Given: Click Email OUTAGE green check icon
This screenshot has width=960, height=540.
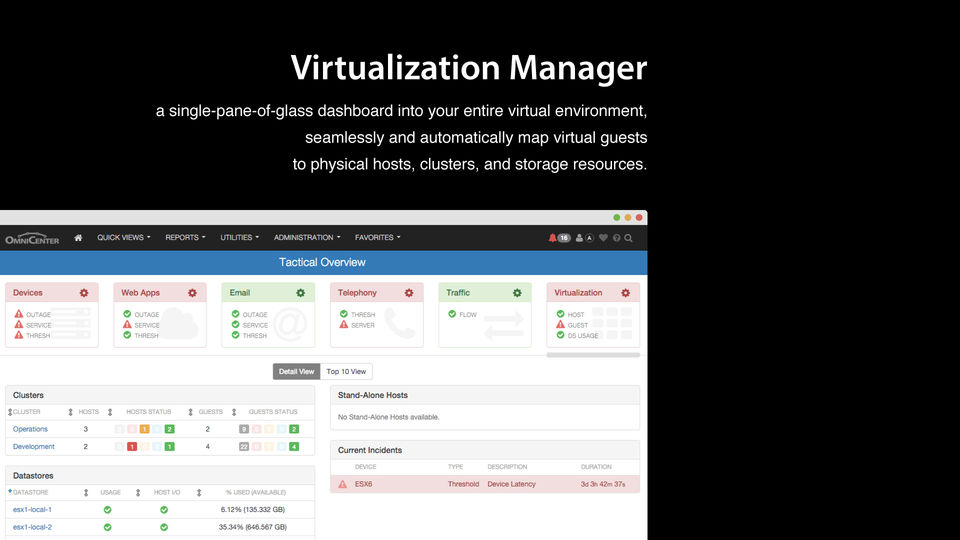Looking at the screenshot, I should 236,313.
